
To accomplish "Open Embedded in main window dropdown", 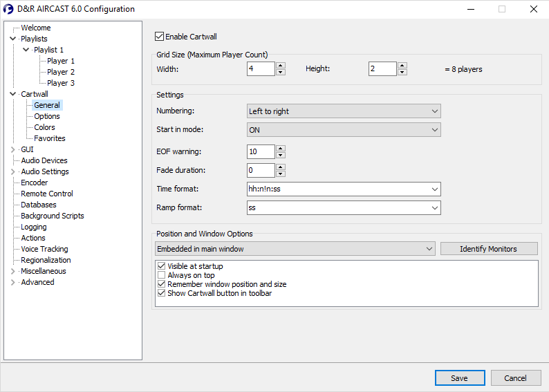I will click(295, 249).
